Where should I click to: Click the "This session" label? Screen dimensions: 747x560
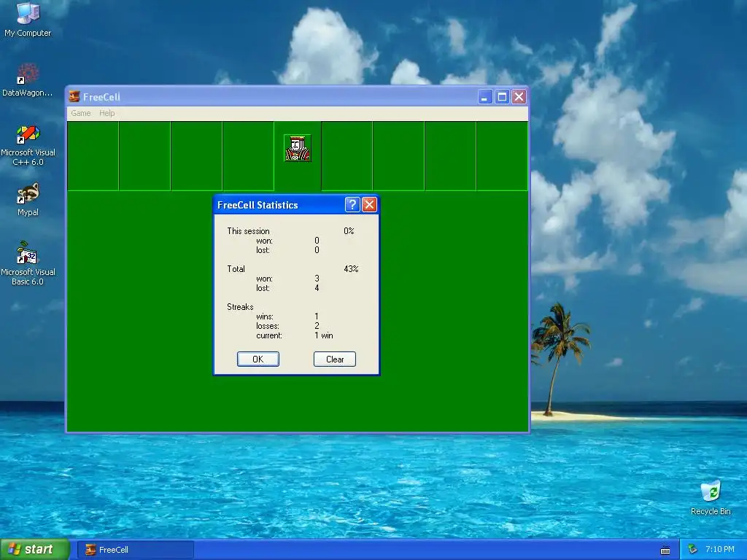point(248,231)
